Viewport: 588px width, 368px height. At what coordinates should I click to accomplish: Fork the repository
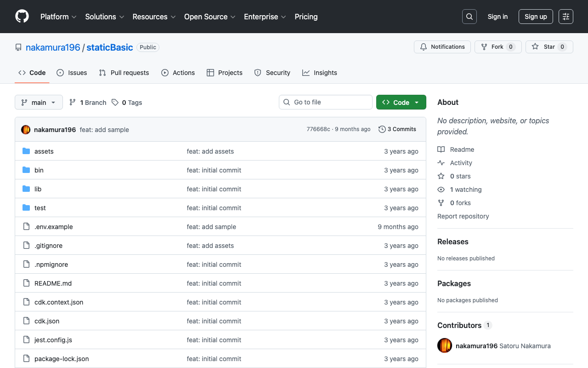[x=498, y=46]
